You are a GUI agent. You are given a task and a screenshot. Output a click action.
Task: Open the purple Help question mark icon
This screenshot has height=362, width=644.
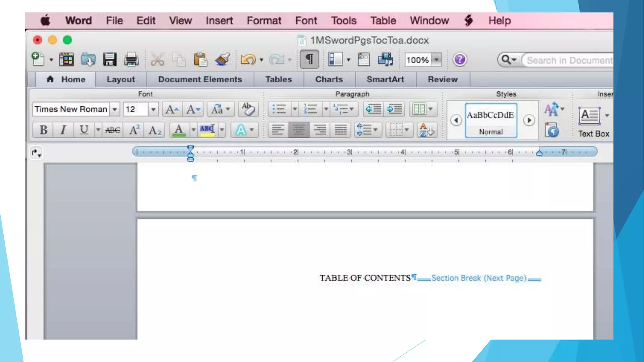pyautogui.click(x=460, y=59)
